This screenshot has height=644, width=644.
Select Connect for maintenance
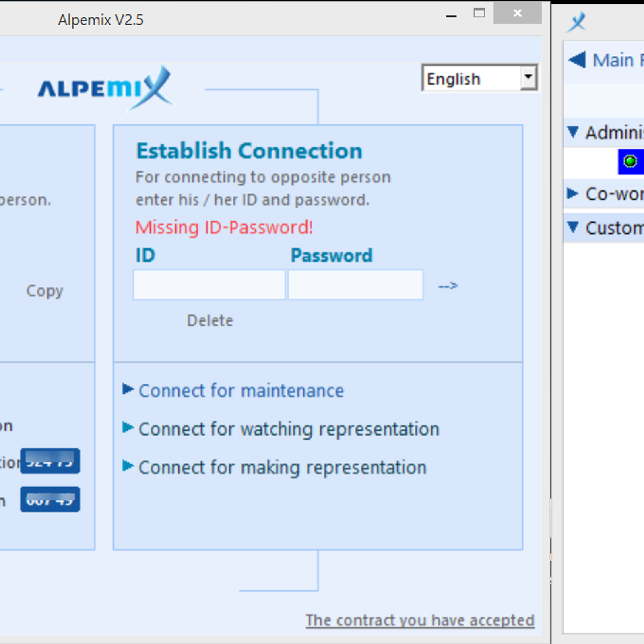pyautogui.click(x=241, y=391)
